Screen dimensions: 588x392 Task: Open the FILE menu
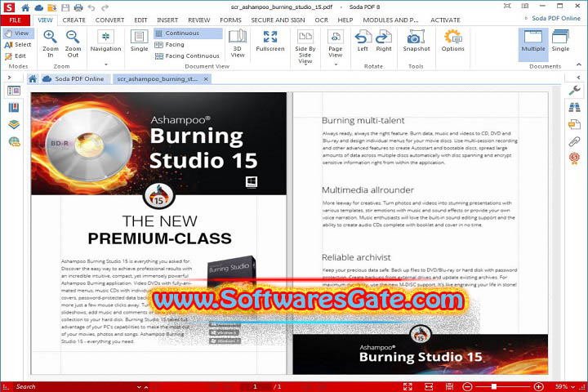pos(15,20)
